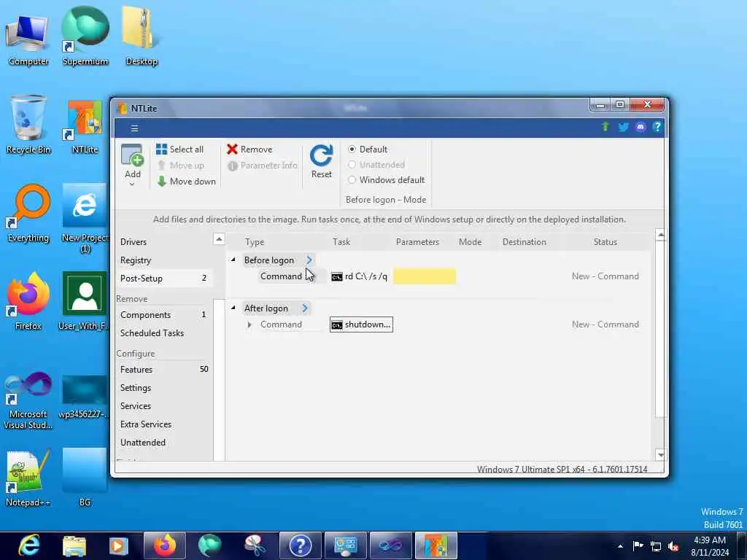This screenshot has width=747, height=560.
Task: Open the Add dropdown arrow
Action: (132, 184)
